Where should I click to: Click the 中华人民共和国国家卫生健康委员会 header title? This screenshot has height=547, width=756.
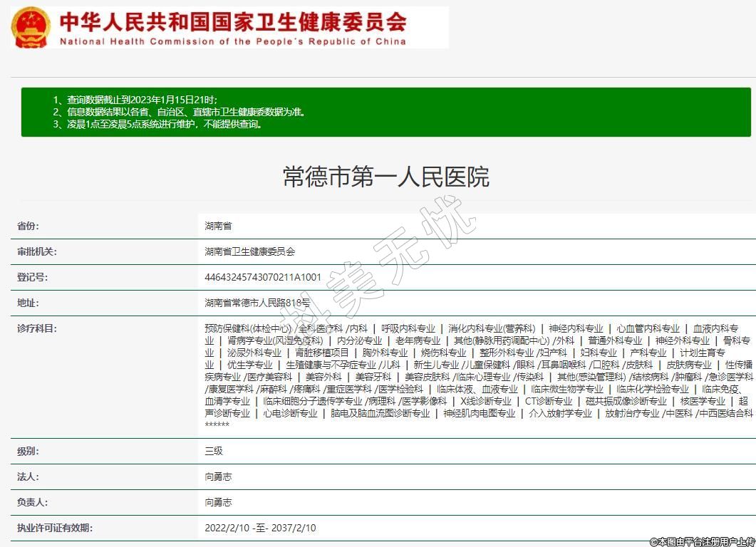pos(232,21)
